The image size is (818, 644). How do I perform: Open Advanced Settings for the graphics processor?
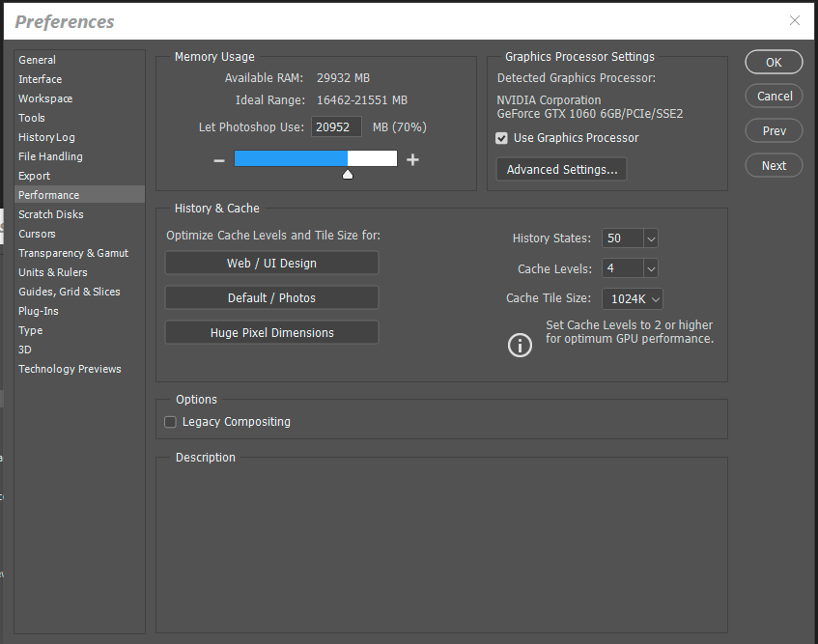point(561,168)
